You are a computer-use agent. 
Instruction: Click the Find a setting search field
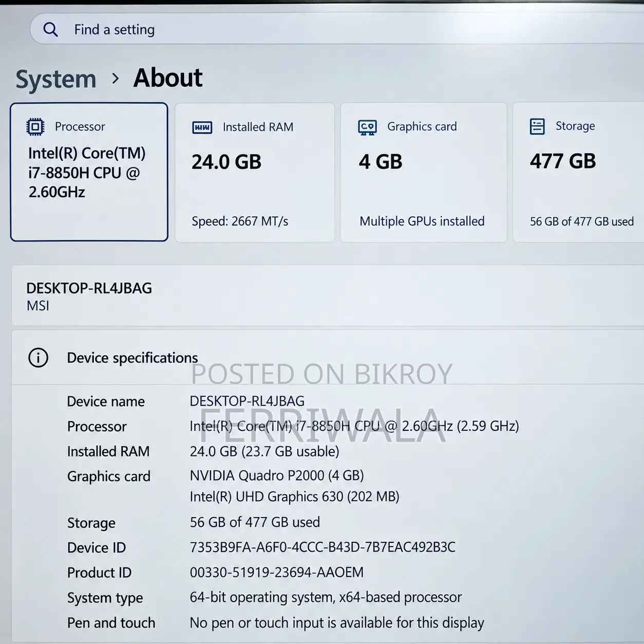[x=337, y=29]
